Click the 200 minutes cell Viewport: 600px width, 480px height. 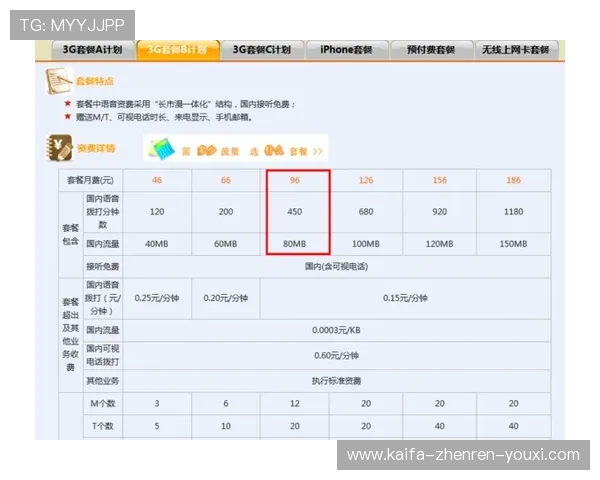(x=226, y=212)
